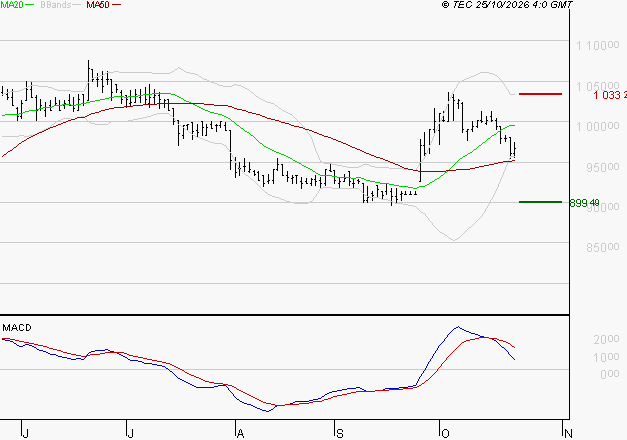Screen dimensions: 627x440
Task: Click the second J month label
Action: tap(130, 433)
